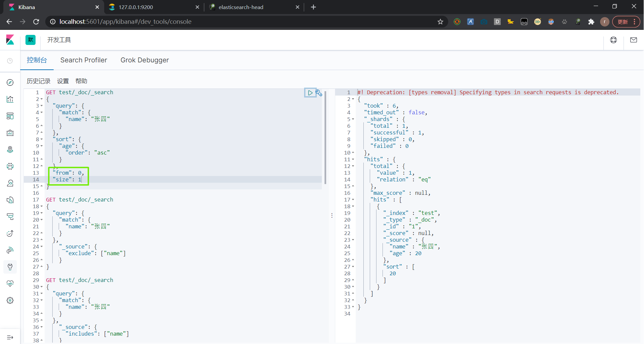Open Stack Monitoring heartbeat icon in sidebar
Viewport: 644px width, 344px height.
(10, 284)
